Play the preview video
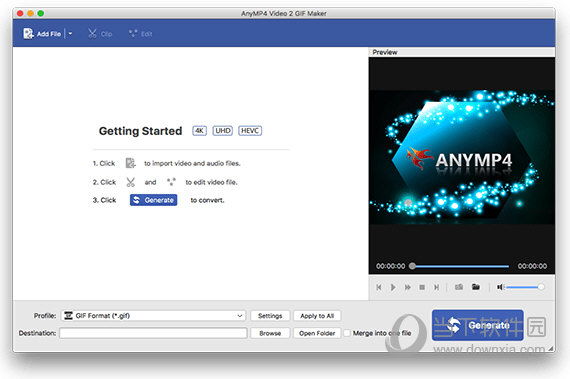The image size is (570, 379). point(393,287)
